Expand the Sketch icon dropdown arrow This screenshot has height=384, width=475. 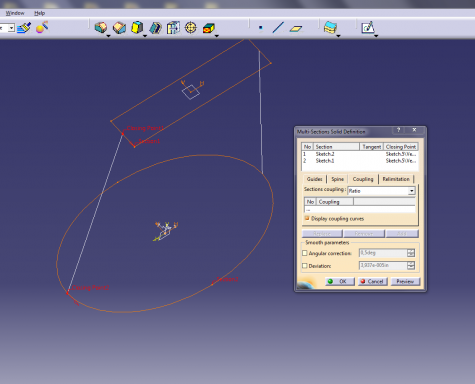[376, 36]
